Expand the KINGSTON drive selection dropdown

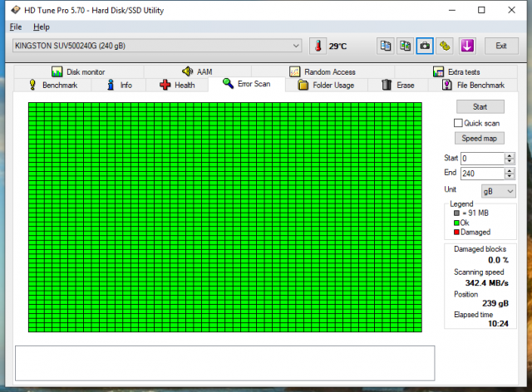(297, 46)
